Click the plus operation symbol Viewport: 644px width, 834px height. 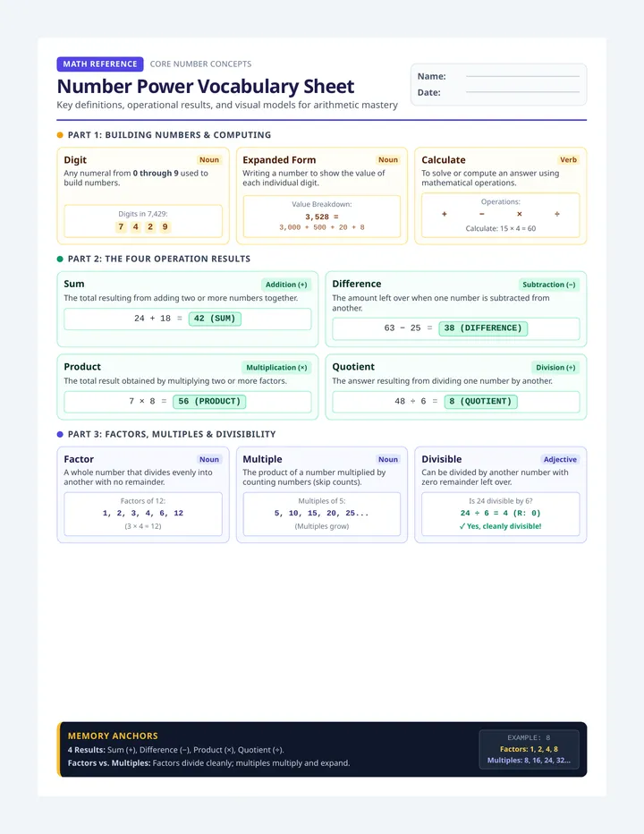click(444, 214)
